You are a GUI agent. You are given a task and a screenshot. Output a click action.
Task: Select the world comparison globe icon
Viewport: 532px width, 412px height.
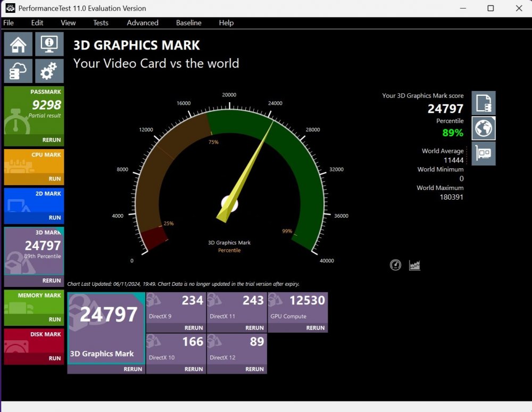click(x=484, y=128)
